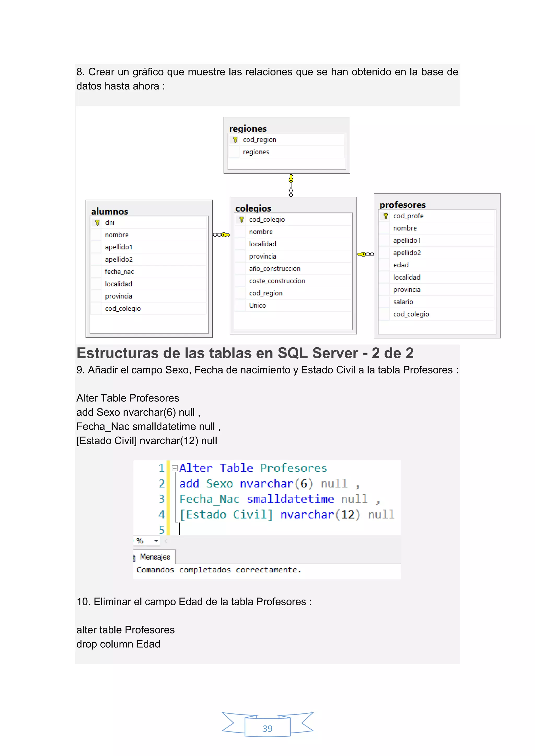Place cursor on empty editor line 5
Viewport: 535px width, 756px height.
click(287, 530)
